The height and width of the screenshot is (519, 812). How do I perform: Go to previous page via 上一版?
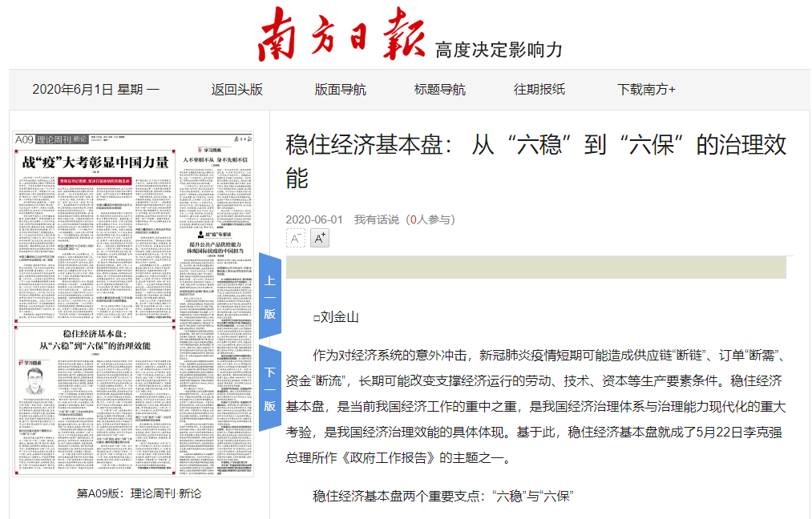point(270,296)
